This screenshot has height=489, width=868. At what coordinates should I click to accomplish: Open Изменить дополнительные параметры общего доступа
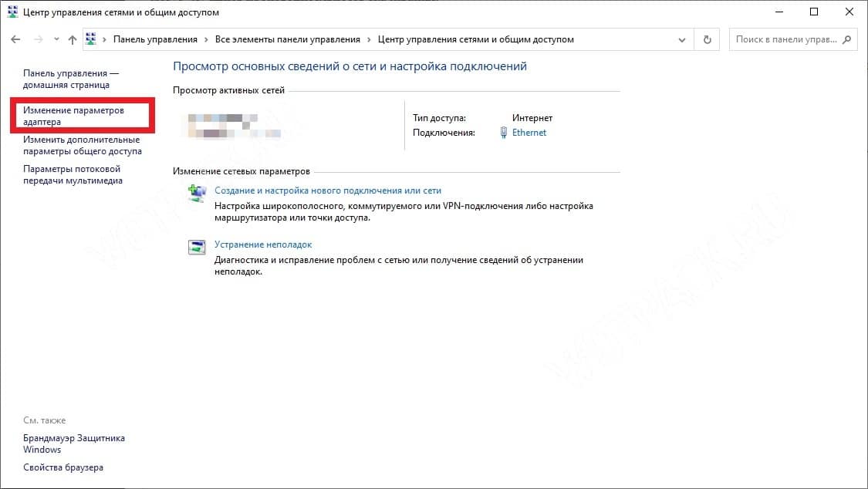[x=82, y=146]
